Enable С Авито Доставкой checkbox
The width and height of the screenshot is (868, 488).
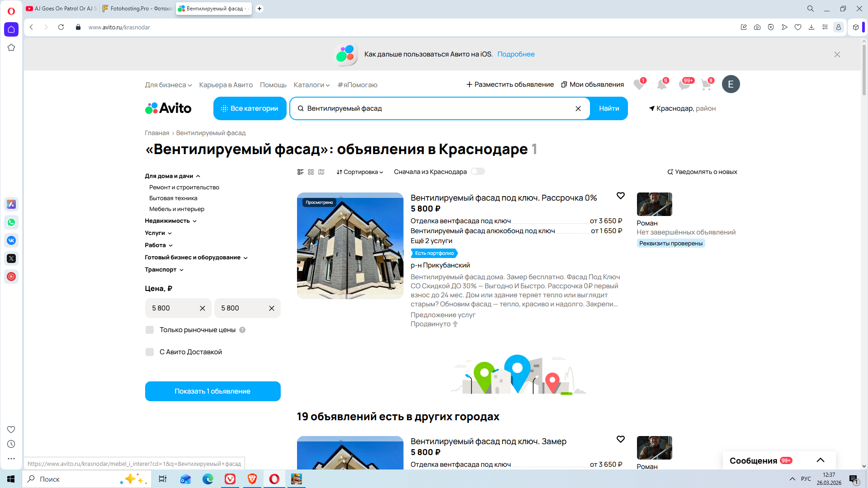click(x=150, y=352)
